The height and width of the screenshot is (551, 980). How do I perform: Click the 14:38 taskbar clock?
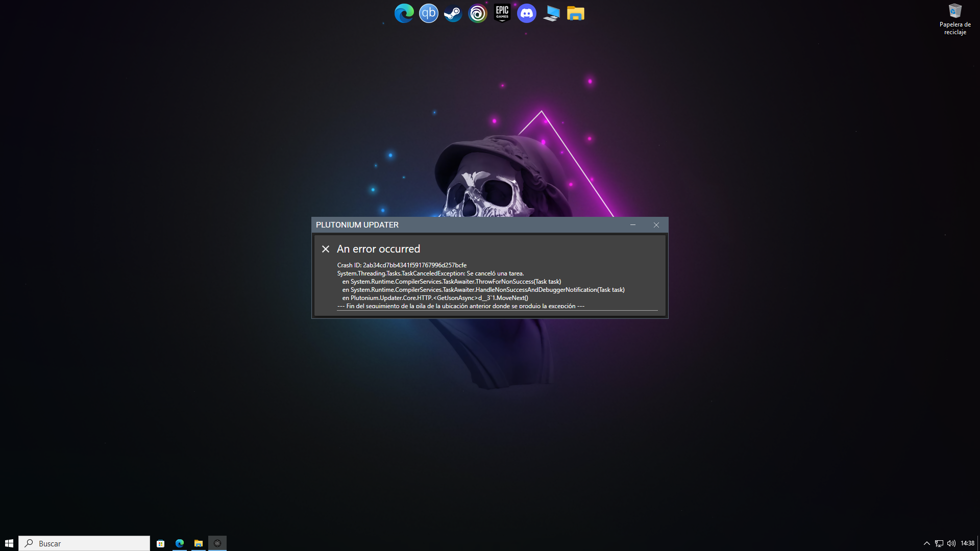[968, 543]
